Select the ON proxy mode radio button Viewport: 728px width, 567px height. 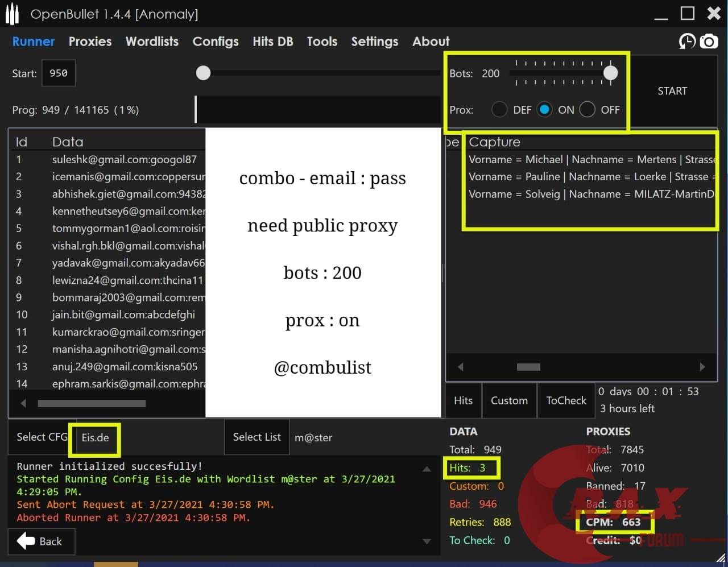pyautogui.click(x=544, y=109)
